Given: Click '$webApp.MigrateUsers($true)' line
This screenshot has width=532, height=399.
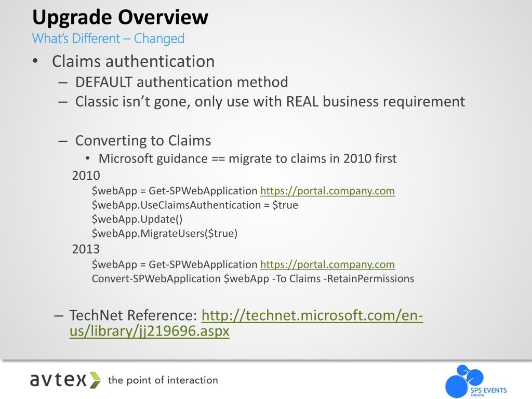Looking at the screenshot, I should [x=165, y=233].
